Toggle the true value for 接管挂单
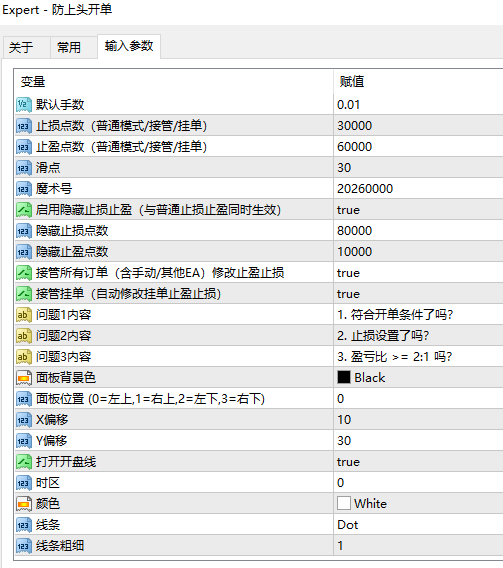Image resolution: width=503 pixels, height=568 pixels. (418, 294)
